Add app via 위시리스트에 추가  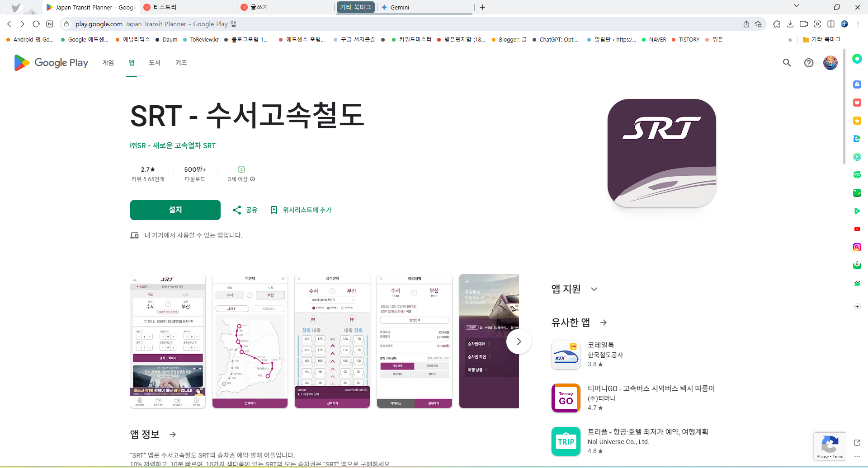(307, 210)
